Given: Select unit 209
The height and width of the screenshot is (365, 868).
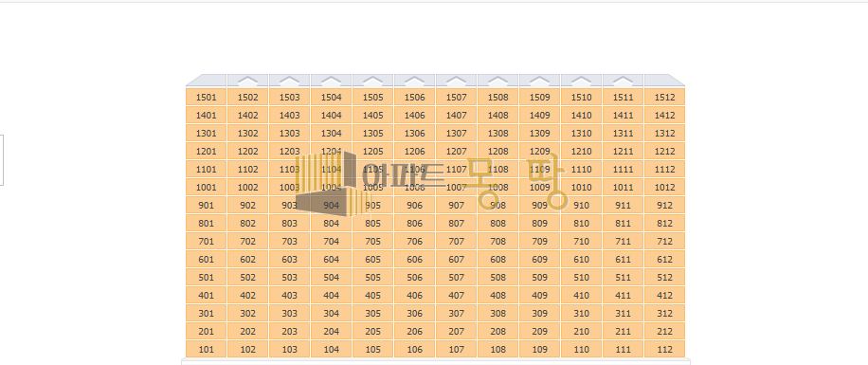Looking at the screenshot, I should (x=540, y=331).
